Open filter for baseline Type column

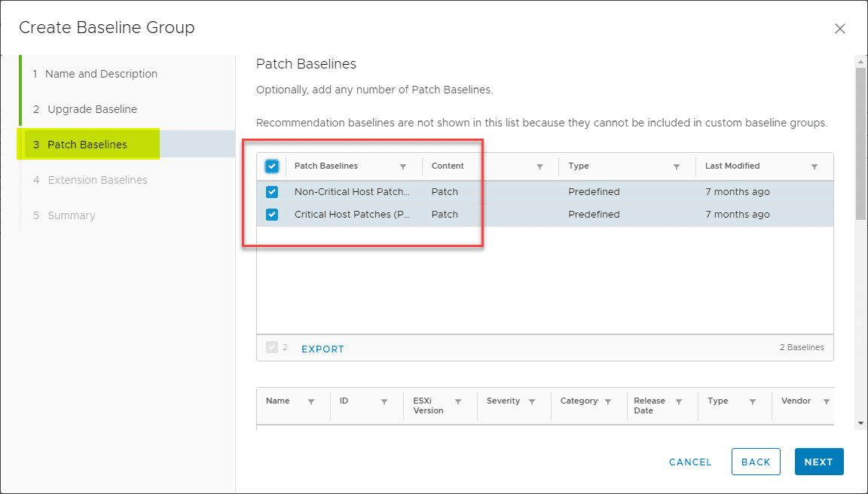[x=677, y=166]
